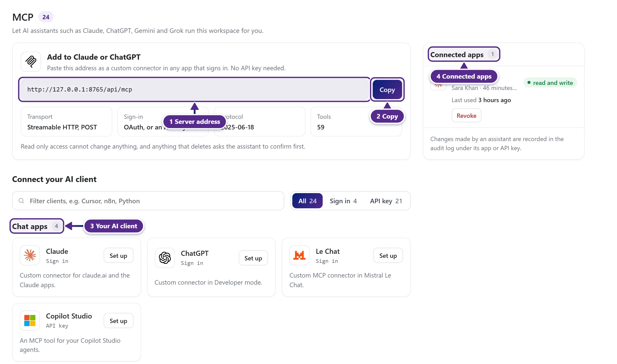The height and width of the screenshot is (364, 617).
Task: Click the audit log note text
Action: click(497, 143)
